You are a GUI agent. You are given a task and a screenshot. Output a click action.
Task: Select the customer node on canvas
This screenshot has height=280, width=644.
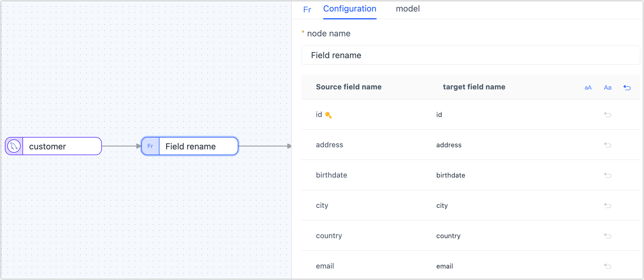(62, 146)
